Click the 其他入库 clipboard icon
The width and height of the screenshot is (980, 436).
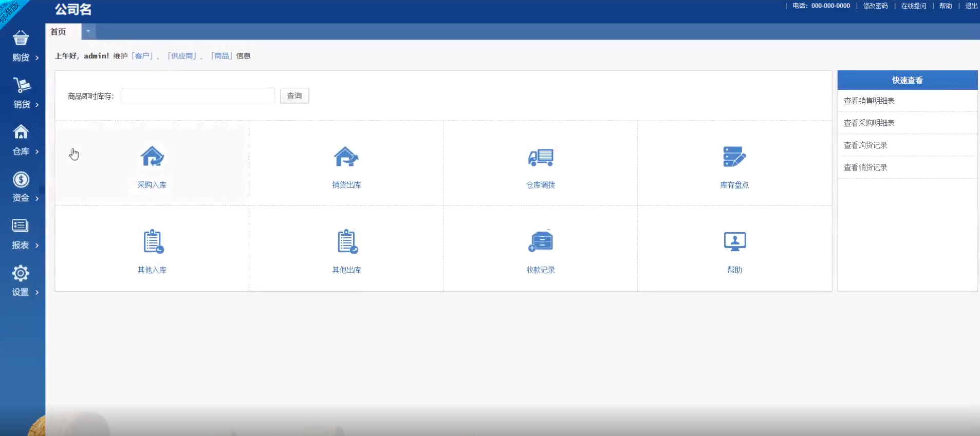(x=153, y=242)
